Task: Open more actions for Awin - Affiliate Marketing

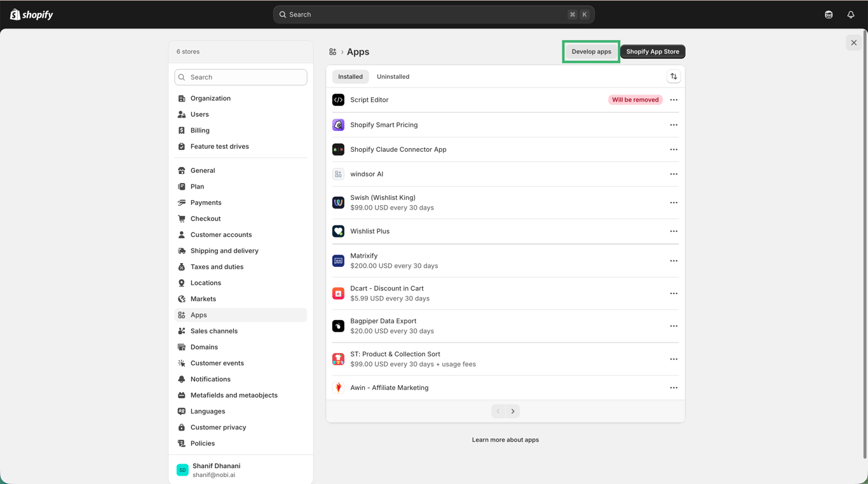Action: 674,387
